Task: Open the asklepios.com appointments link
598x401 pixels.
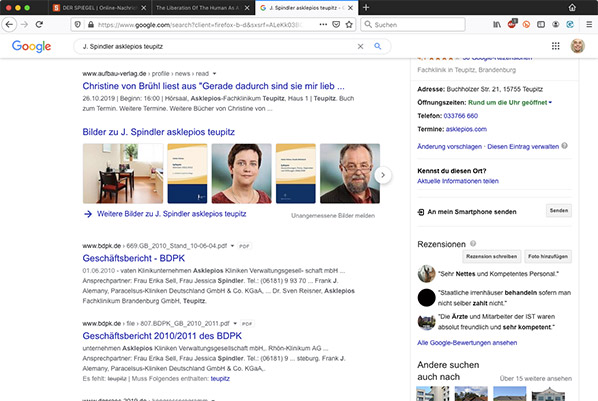Action: click(466, 129)
